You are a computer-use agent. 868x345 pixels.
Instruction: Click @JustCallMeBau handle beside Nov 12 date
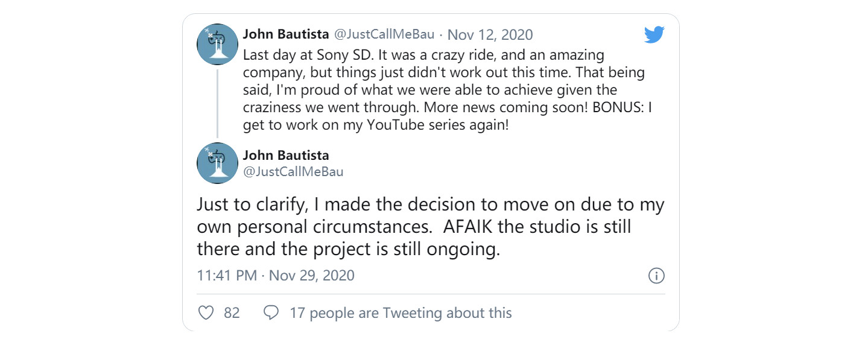point(384,34)
